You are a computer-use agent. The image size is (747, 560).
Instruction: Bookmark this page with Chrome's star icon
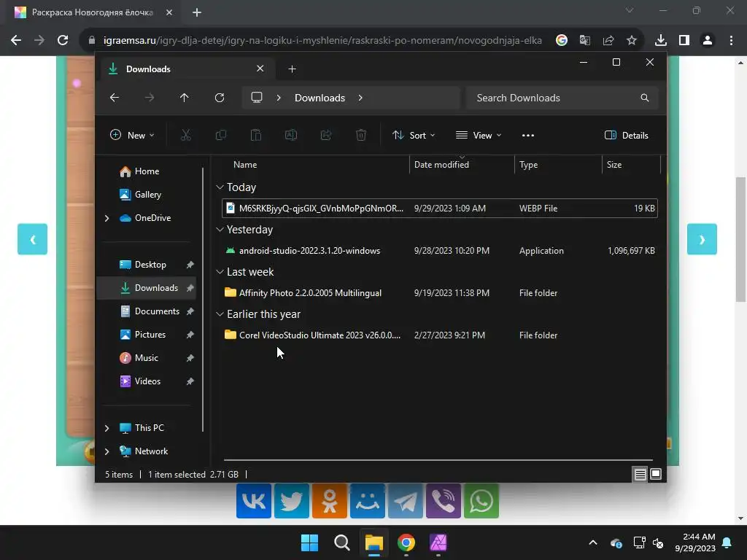coord(632,41)
